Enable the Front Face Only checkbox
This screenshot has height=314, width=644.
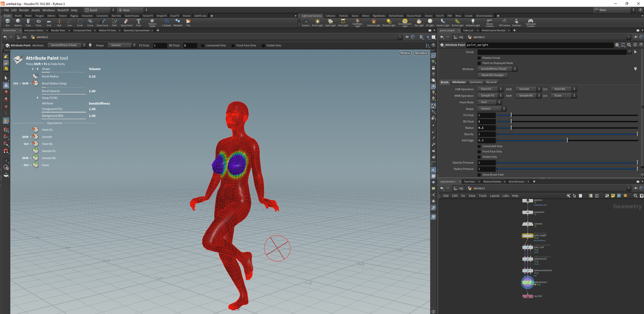(x=480, y=151)
